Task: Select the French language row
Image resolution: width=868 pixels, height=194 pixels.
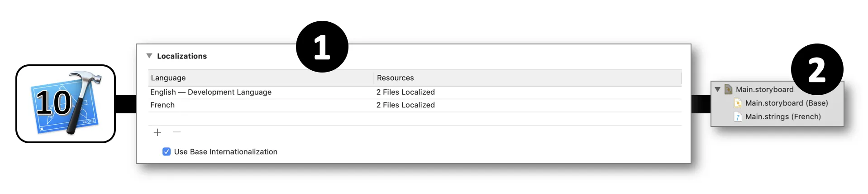Action: click(162, 105)
